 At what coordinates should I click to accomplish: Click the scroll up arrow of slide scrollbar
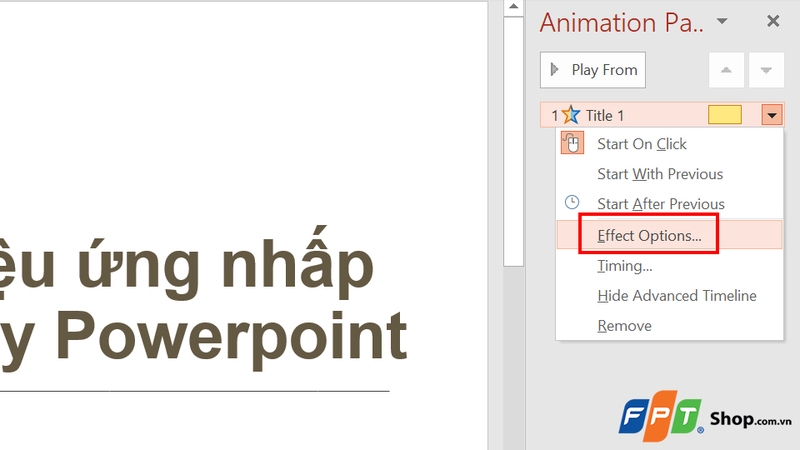(x=513, y=7)
